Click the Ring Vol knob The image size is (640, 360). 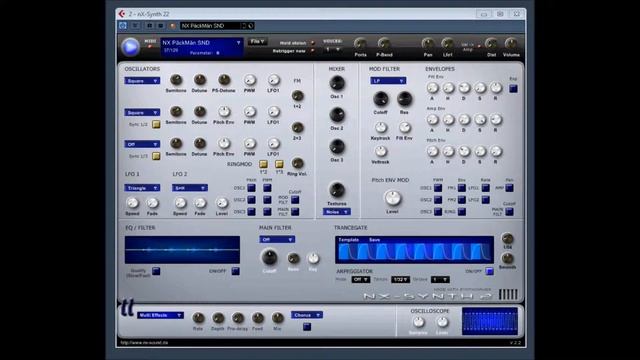point(298,163)
